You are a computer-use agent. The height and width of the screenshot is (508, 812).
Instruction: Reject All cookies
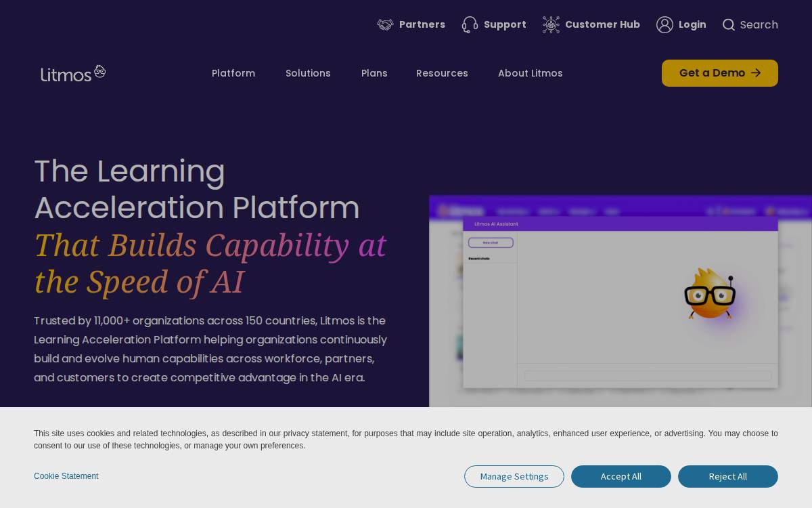tap(728, 476)
